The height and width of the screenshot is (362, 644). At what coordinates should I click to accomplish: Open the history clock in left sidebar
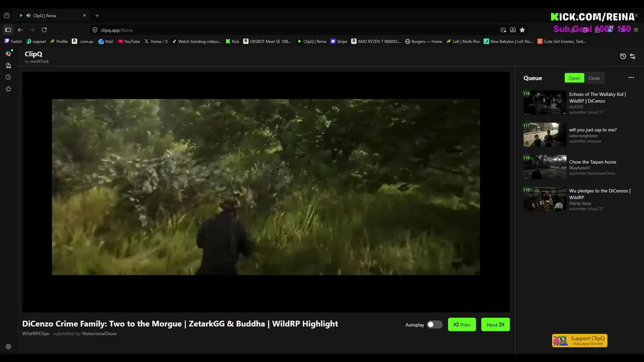click(x=8, y=77)
